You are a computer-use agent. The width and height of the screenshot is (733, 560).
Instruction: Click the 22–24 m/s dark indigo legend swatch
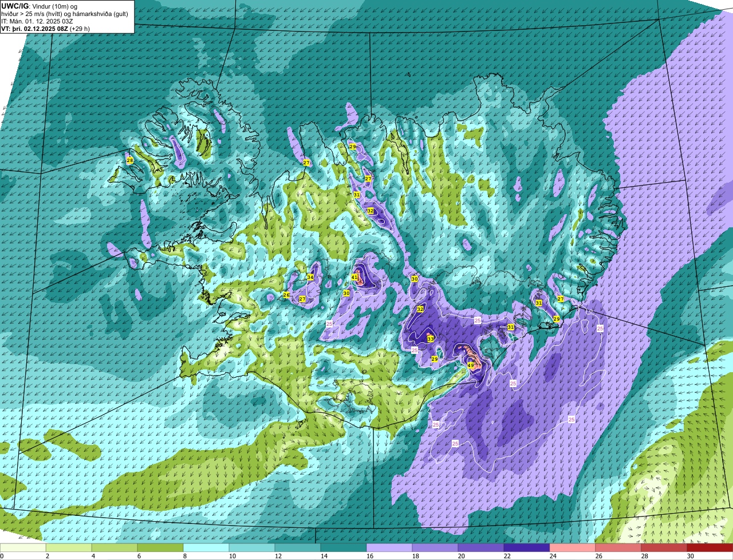pyautogui.click(x=527, y=547)
